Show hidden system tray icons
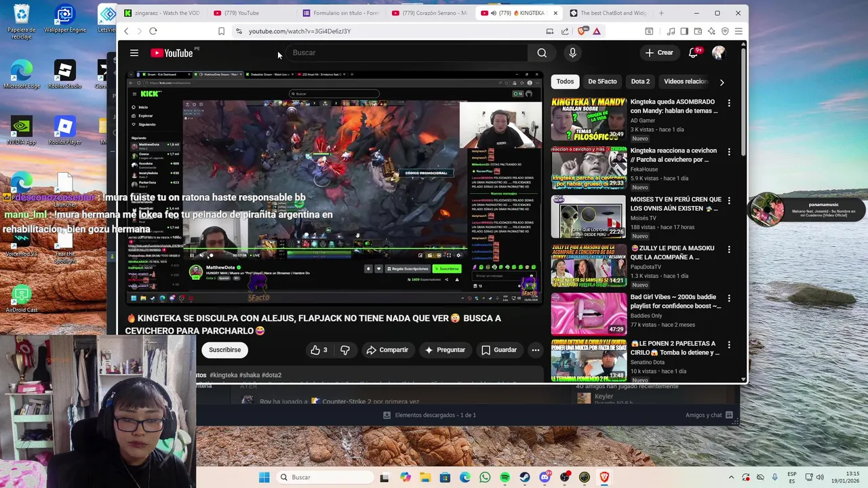This screenshot has height=488, width=868. 731,477
